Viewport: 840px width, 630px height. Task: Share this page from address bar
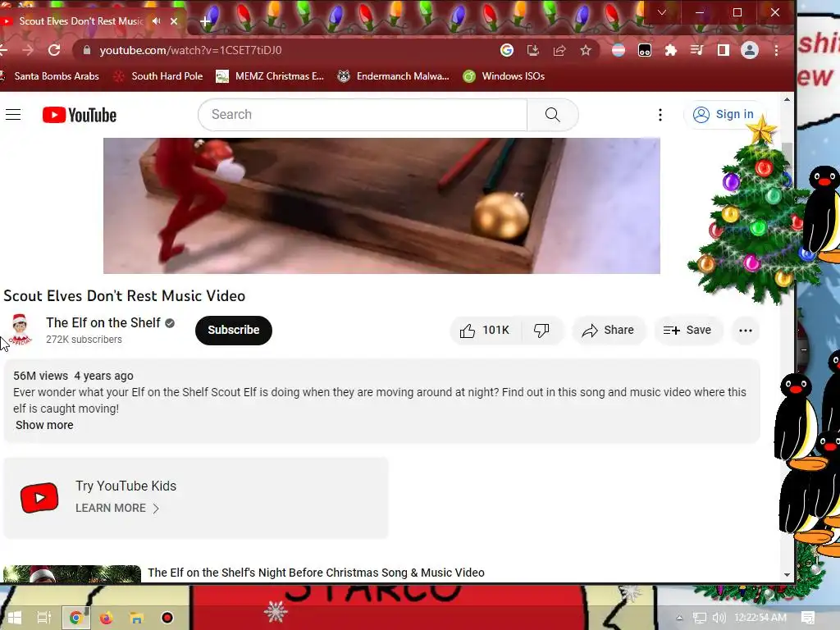coord(559,50)
